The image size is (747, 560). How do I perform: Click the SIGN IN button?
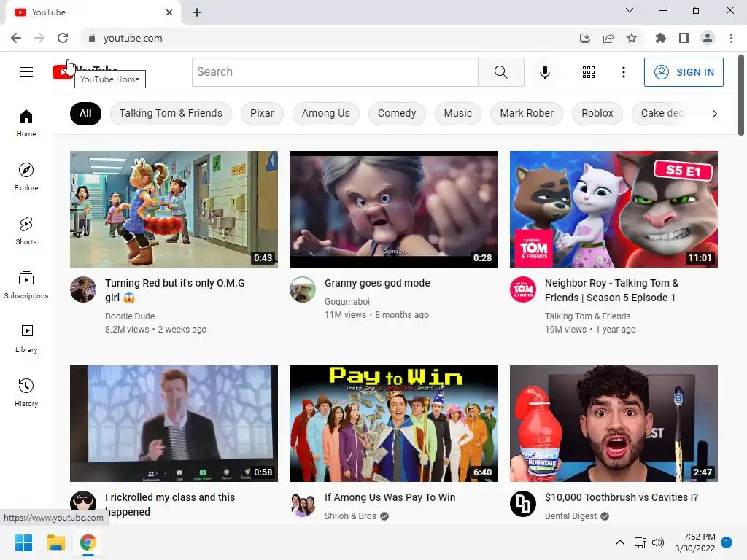[684, 72]
